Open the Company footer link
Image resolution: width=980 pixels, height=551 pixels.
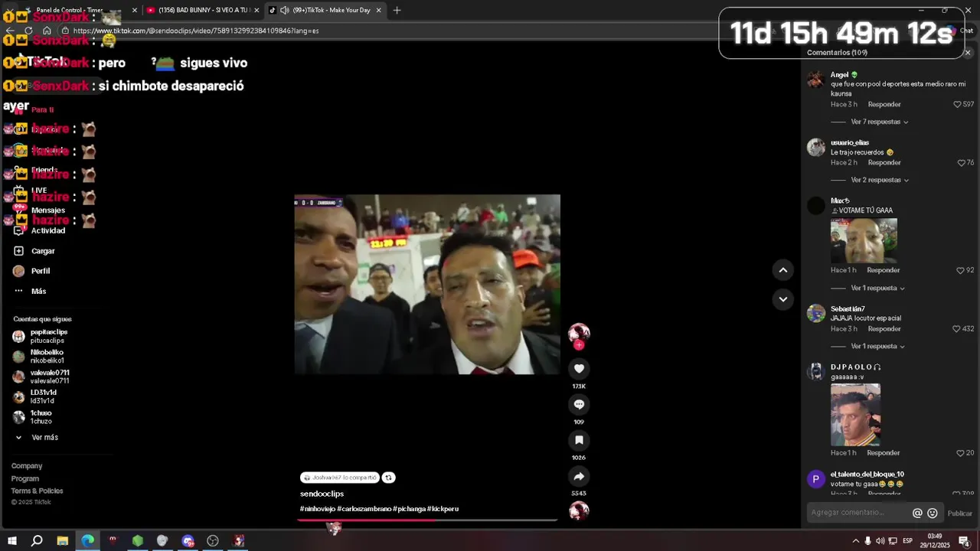(x=27, y=466)
